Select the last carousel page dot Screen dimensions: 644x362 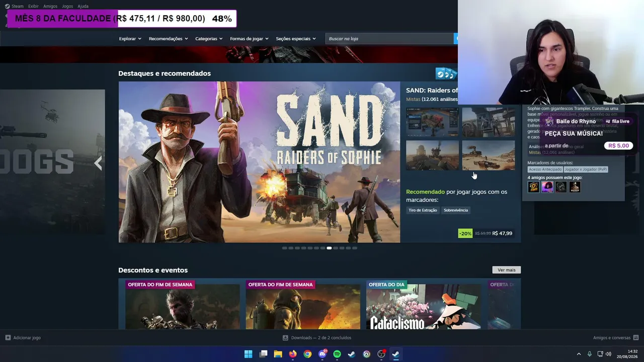pyautogui.click(x=355, y=248)
